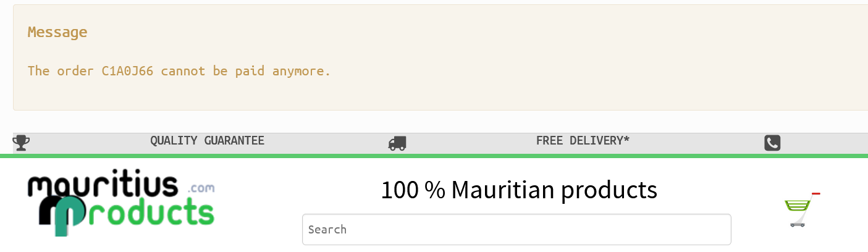
Task: Click the trophy icon
Action: pyautogui.click(x=21, y=143)
